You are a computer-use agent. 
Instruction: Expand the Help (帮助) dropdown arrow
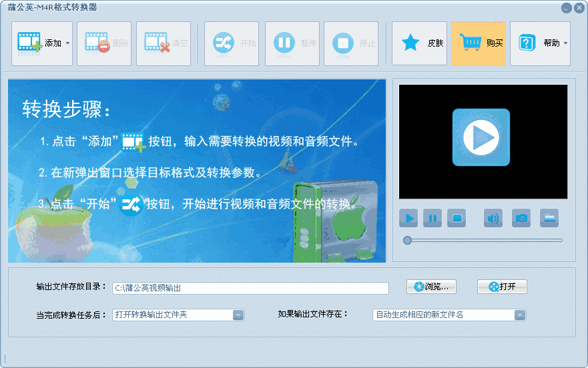[x=565, y=43]
